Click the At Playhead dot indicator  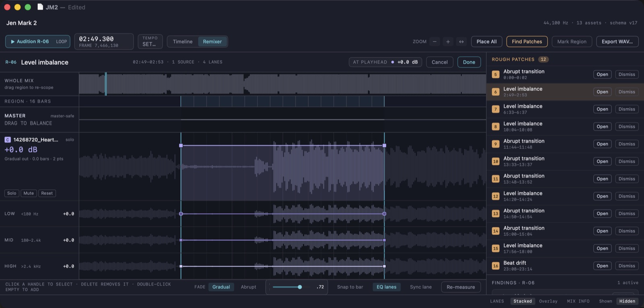tap(392, 62)
